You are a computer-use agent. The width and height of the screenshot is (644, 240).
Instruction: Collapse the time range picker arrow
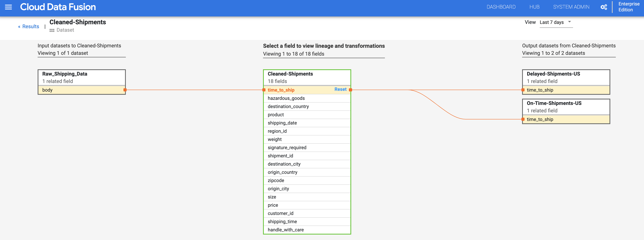[569, 22]
